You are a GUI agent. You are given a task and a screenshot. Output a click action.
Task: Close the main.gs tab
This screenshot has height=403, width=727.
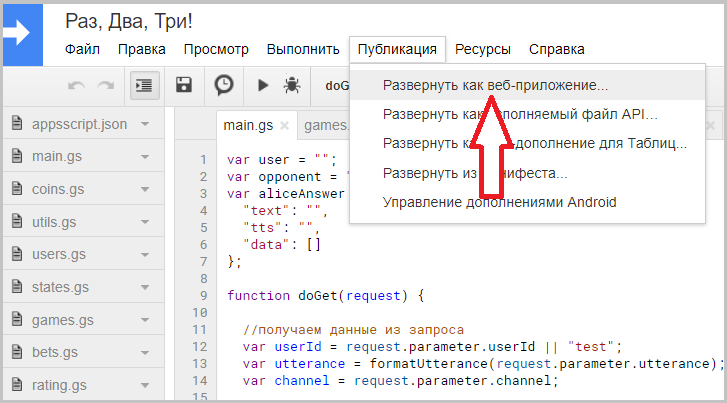pyautogui.click(x=284, y=126)
